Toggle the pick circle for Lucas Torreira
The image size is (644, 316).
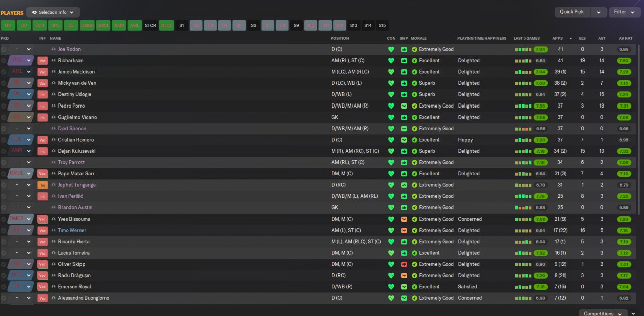tap(4, 253)
